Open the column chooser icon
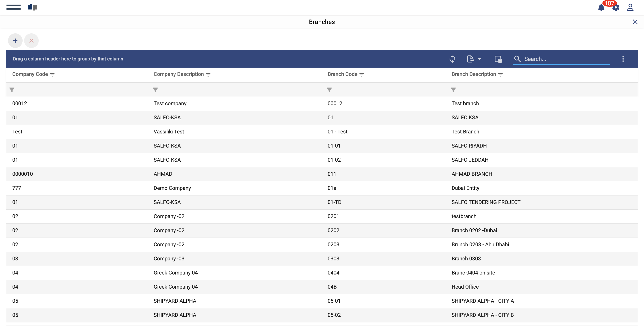This screenshot has height=326, width=644. click(498, 59)
